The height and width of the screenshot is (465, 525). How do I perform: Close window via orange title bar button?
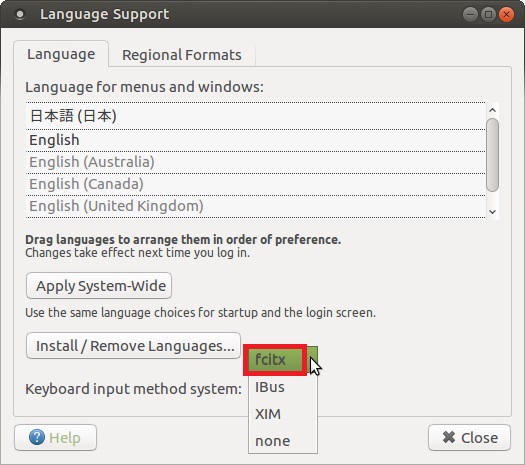click(506, 14)
